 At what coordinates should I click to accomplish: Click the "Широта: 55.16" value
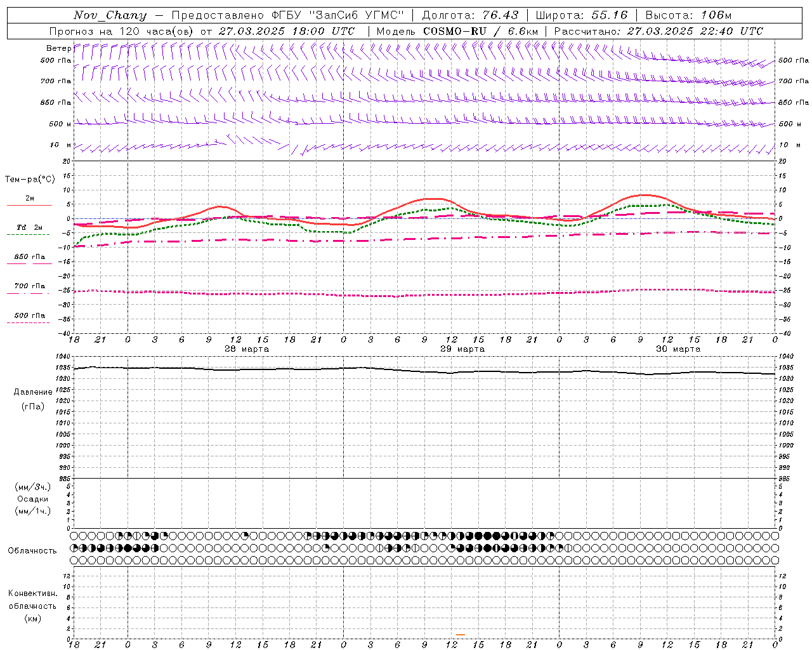pyautogui.click(x=582, y=15)
